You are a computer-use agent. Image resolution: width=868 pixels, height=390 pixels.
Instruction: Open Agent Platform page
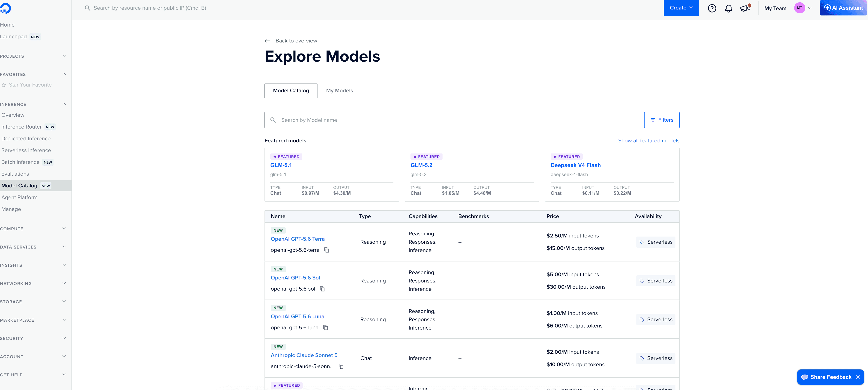[19, 198]
